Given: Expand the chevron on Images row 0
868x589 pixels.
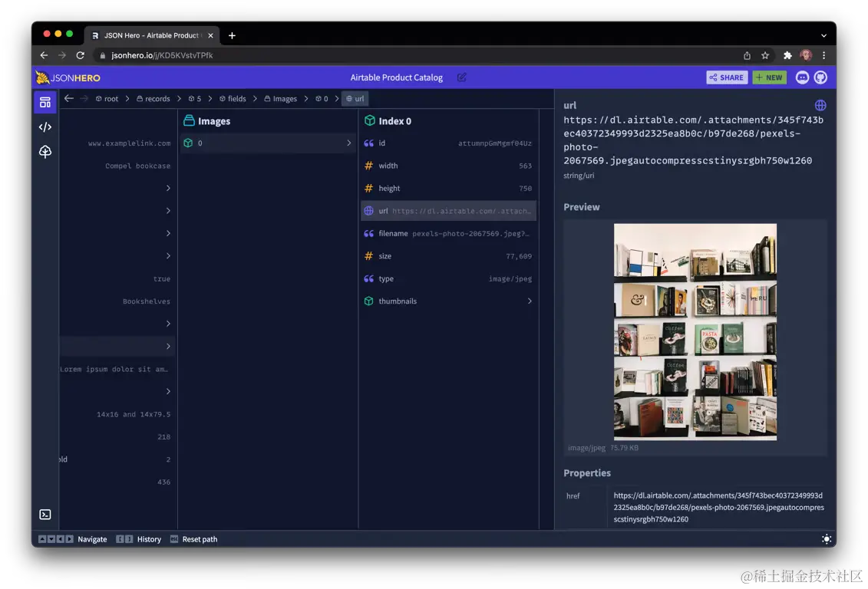Looking at the screenshot, I should coord(348,143).
